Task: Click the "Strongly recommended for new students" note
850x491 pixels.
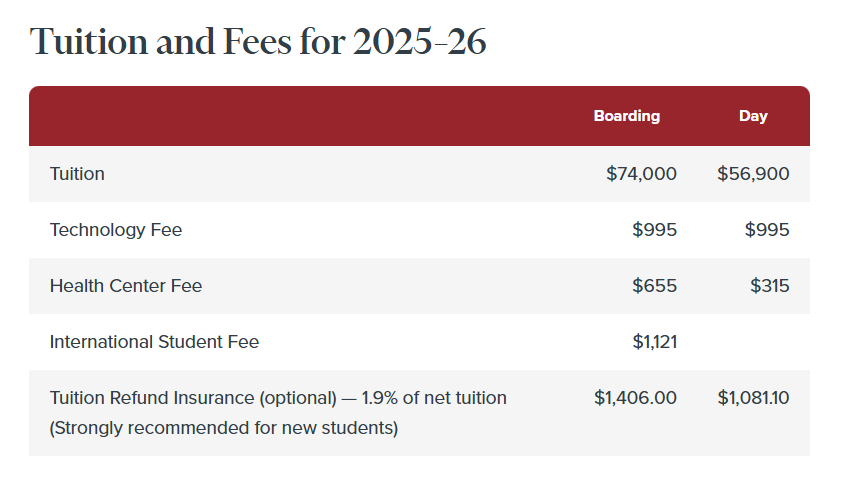Action: pos(224,428)
